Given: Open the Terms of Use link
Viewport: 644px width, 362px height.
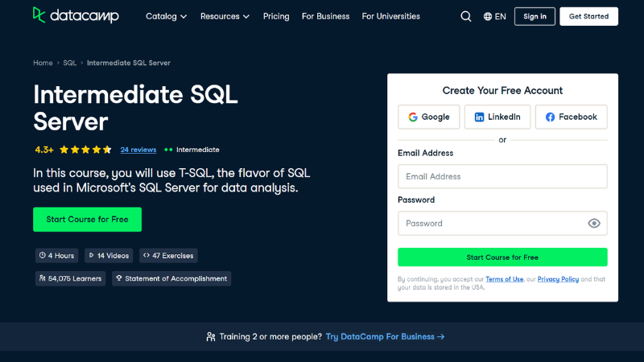Looking at the screenshot, I should [505, 279].
